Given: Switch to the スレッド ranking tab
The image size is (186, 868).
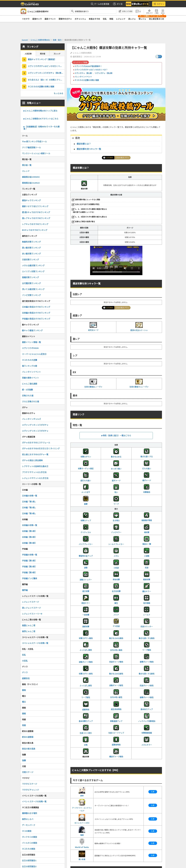Looking at the screenshot, I should 57,54.
